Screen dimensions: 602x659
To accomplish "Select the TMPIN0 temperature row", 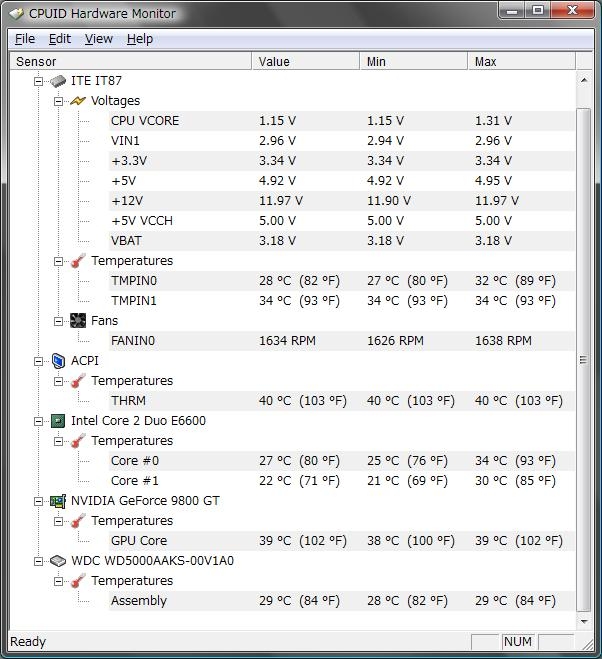I will pos(342,281).
